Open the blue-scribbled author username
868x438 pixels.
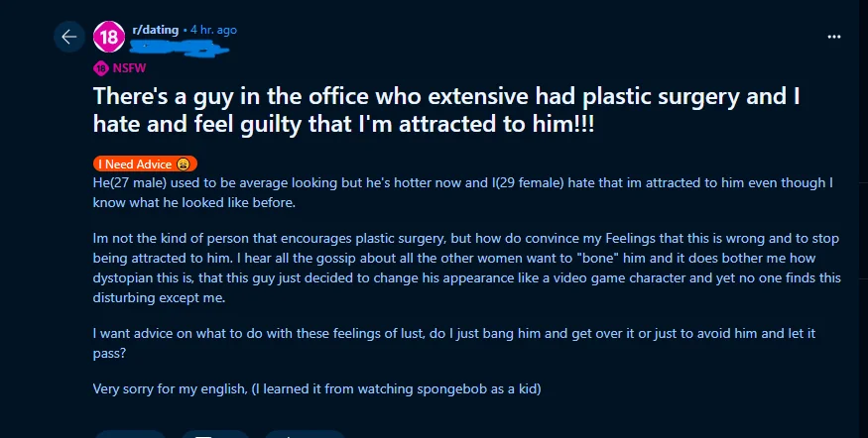(181, 50)
